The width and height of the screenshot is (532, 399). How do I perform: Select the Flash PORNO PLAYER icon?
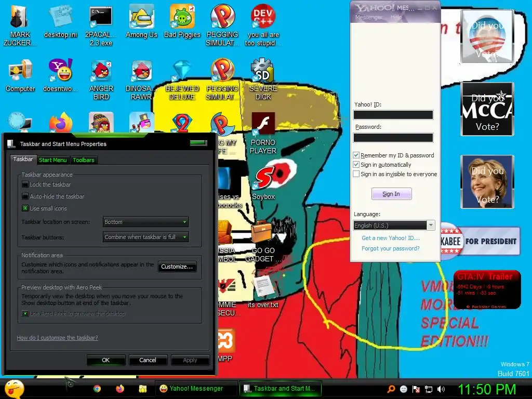coord(263,133)
